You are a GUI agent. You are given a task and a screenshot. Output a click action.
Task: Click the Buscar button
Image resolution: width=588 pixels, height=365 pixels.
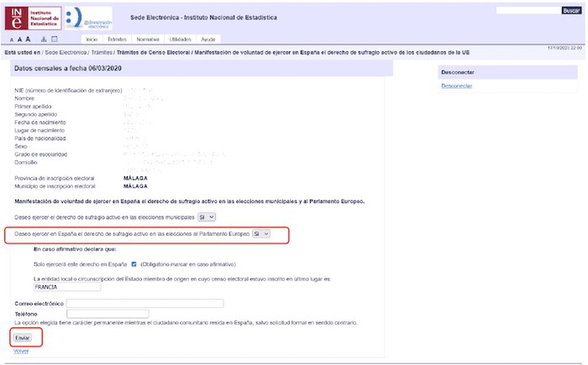(571, 11)
